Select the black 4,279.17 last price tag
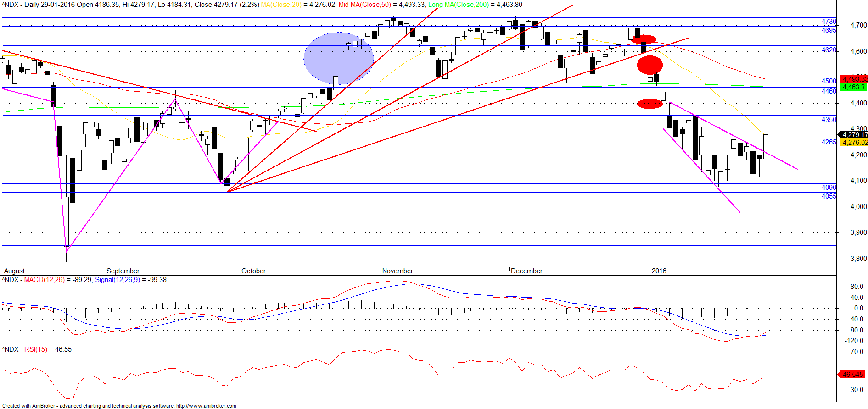This screenshot has width=868, height=409. click(853, 135)
